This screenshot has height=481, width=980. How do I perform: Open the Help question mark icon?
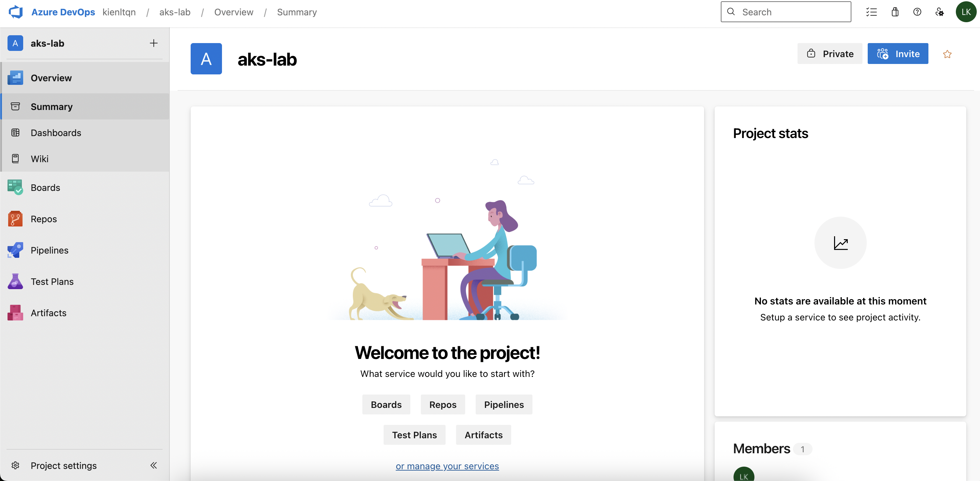pyautogui.click(x=917, y=12)
